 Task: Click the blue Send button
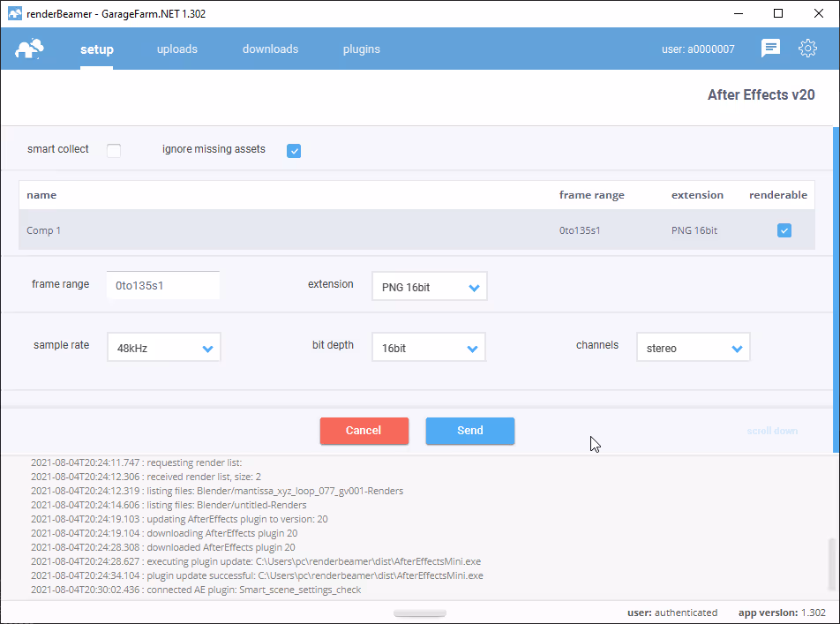coord(470,431)
